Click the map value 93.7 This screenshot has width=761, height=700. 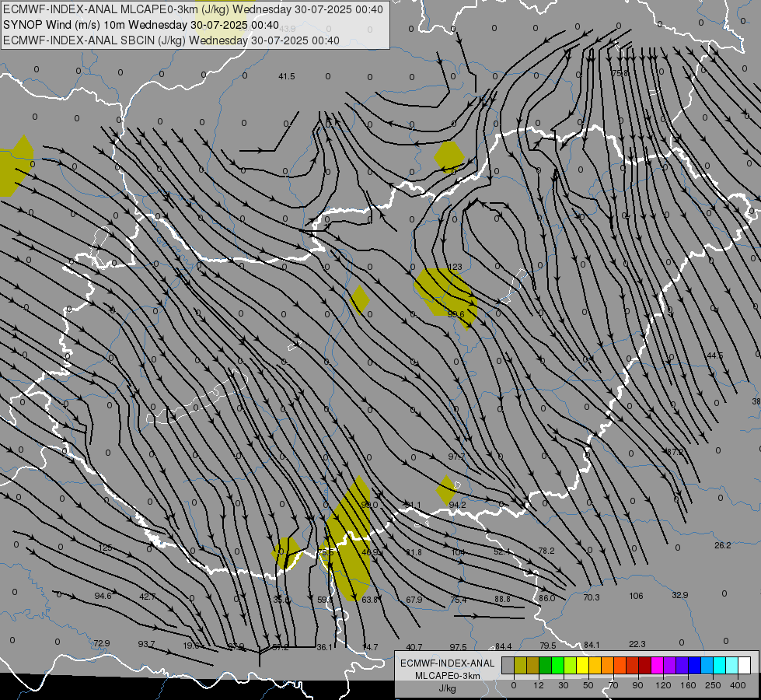pos(146,644)
